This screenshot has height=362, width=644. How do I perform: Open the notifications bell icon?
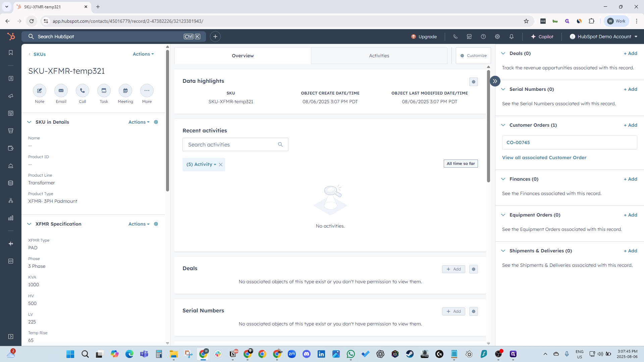512,37
